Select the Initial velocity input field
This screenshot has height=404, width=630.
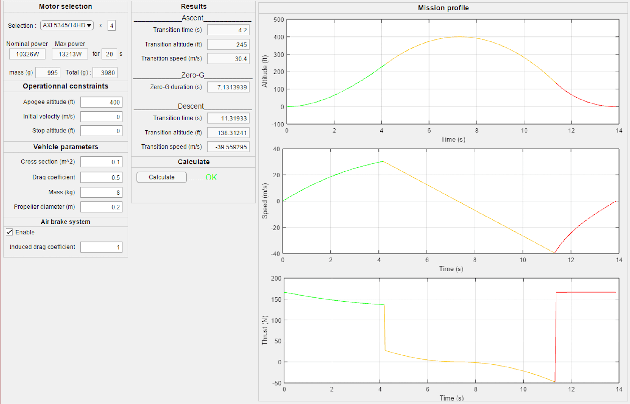click(x=101, y=116)
